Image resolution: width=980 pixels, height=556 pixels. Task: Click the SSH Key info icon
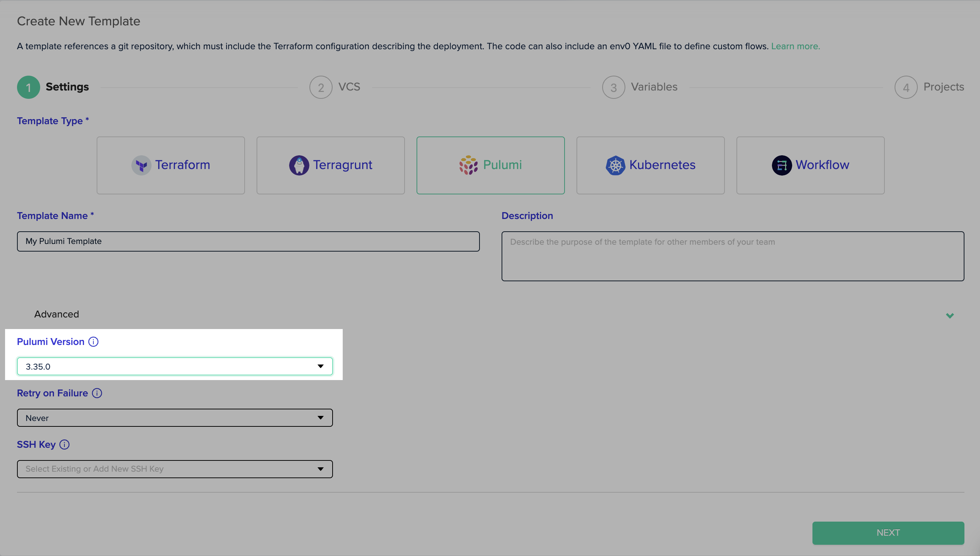[x=64, y=445]
